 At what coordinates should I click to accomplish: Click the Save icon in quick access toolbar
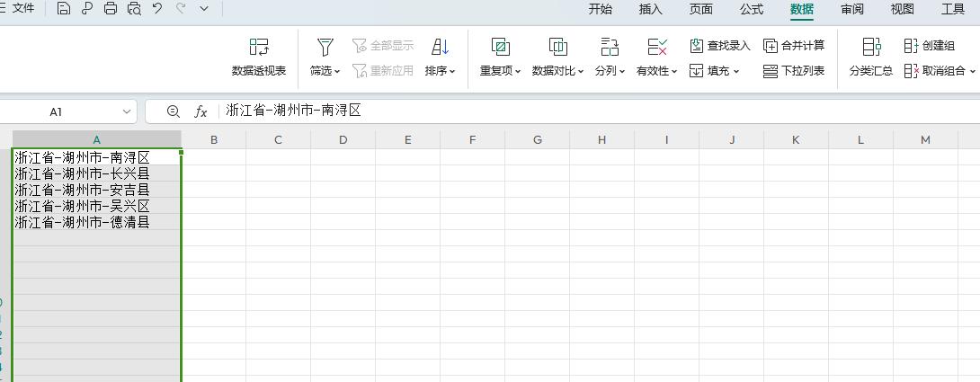coord(63,9)
